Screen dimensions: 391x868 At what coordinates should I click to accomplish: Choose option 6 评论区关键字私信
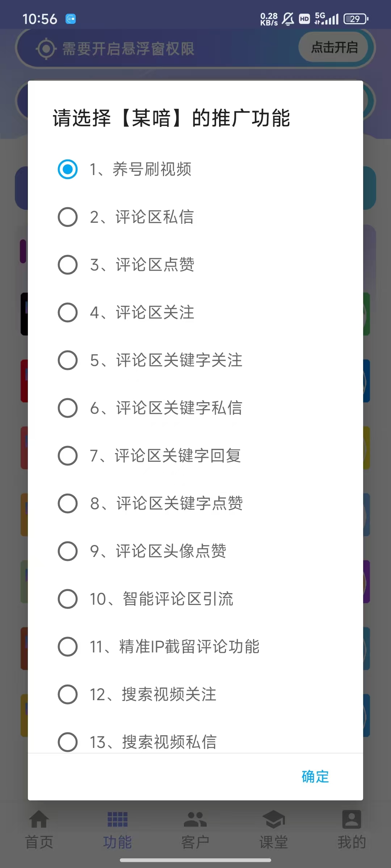point(68,408)
